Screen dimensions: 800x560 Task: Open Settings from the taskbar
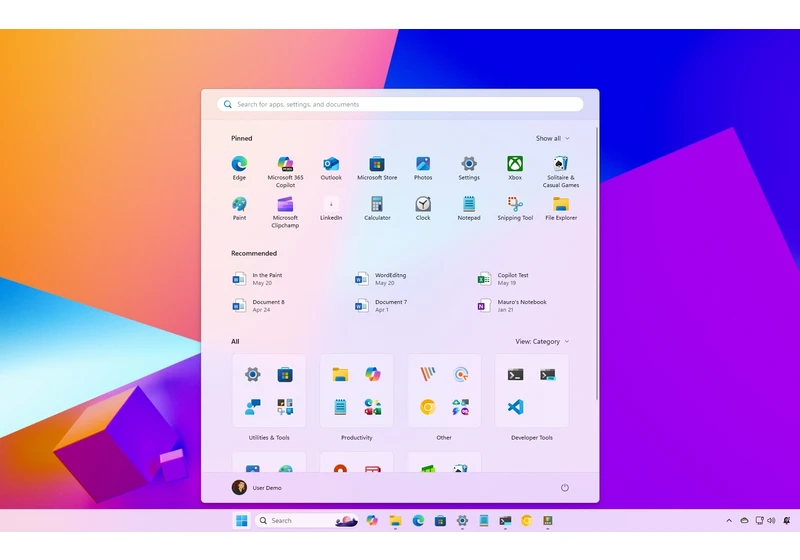point(462,520)
